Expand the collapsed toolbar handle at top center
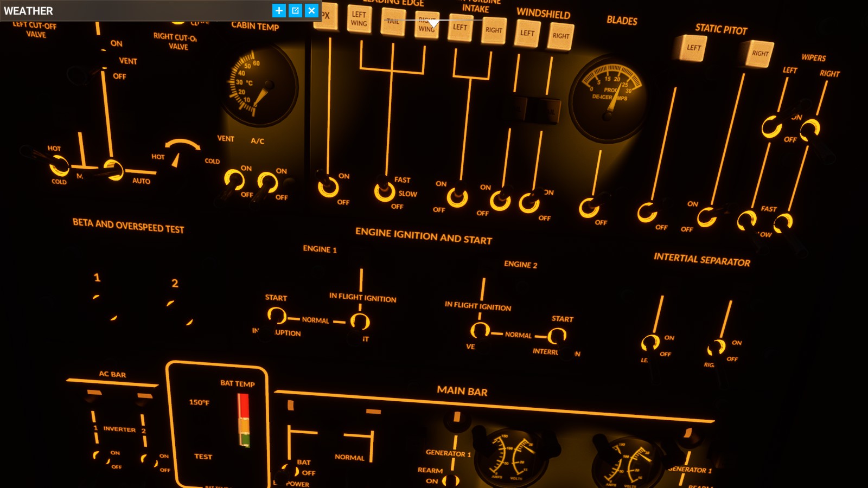 coord(433,23)
